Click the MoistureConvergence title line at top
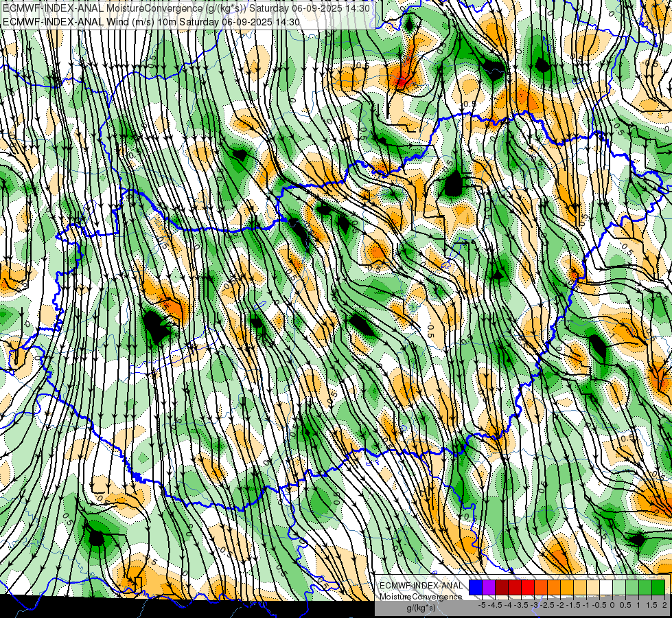This screenshot has height=618, width=672. point(187,8)
